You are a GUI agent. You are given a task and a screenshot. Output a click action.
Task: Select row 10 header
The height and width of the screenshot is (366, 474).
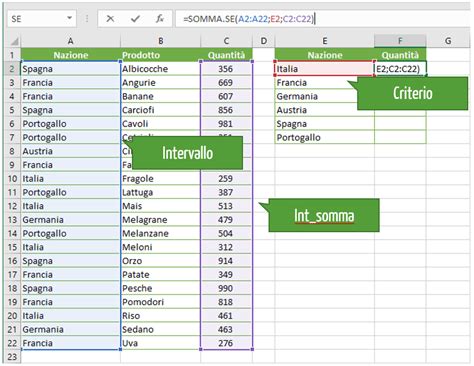12,179
